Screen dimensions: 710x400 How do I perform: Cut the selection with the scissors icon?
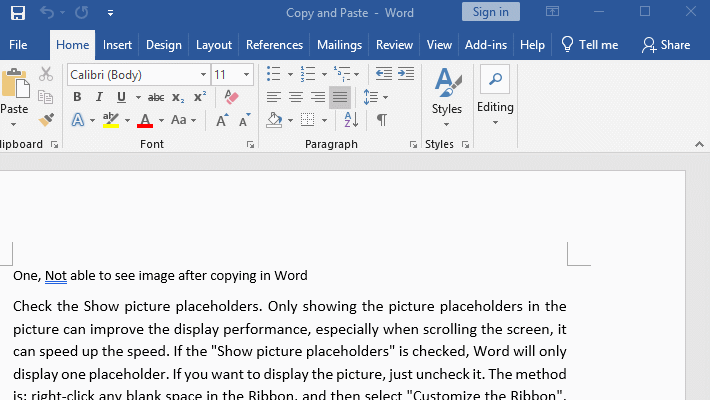click(x=46, y=74)
